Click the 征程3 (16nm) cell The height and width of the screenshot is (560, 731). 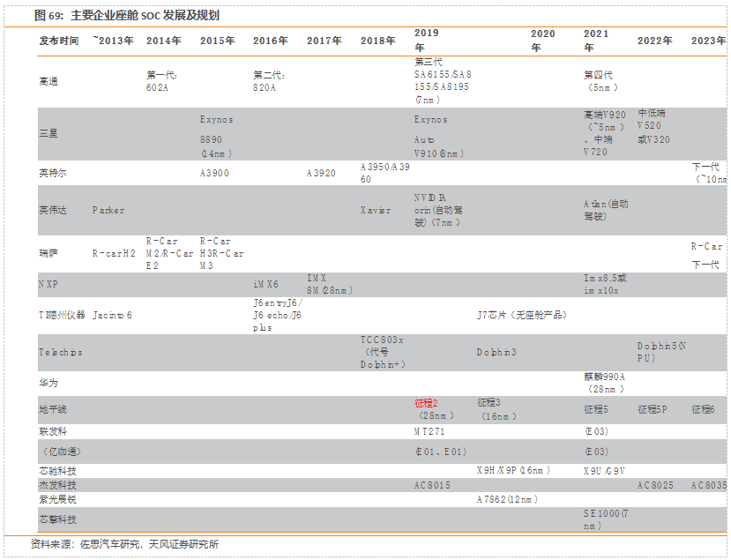[497, 409]
